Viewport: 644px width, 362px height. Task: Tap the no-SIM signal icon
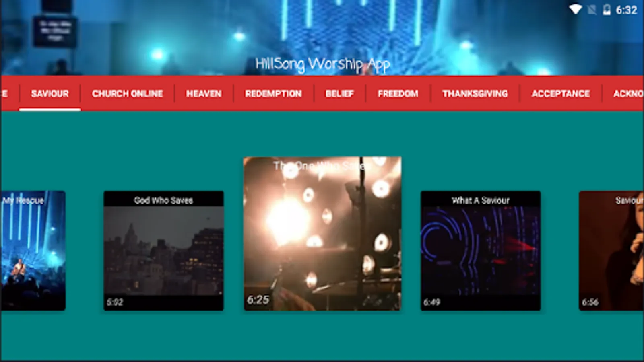coord(592,10)
